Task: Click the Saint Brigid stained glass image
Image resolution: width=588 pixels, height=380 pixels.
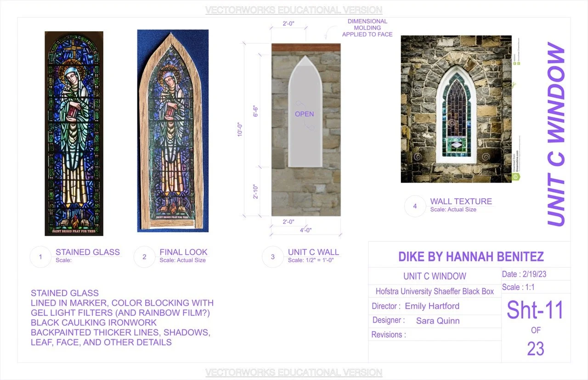Action: pos(74,134)
